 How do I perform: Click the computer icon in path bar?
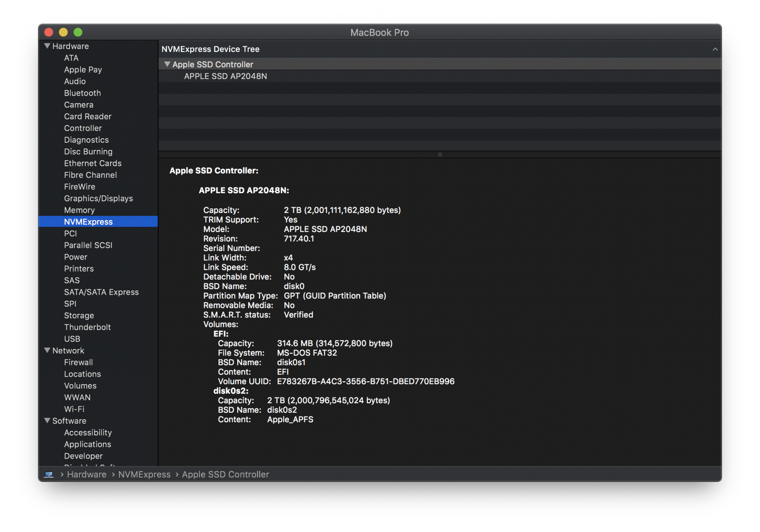[49, 474]
